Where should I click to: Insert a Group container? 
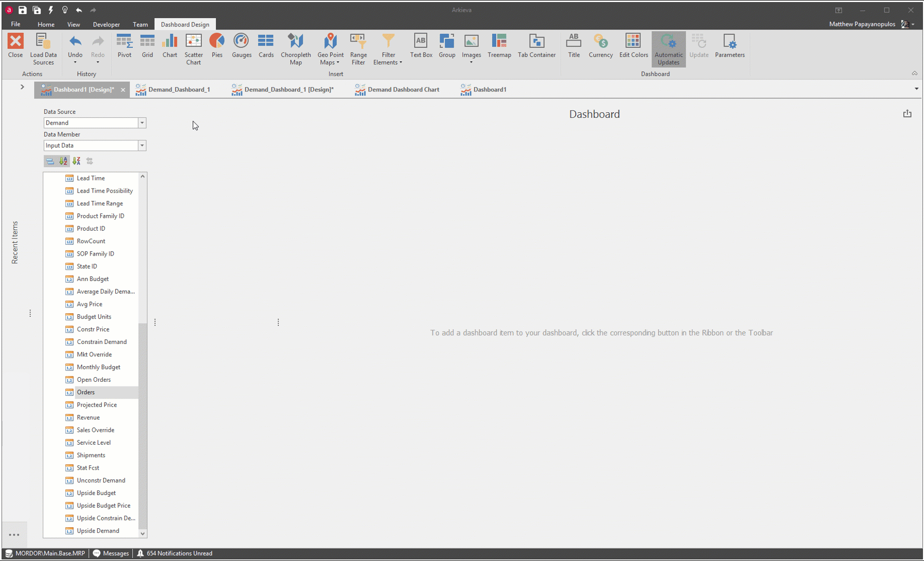tap(447, 46)
